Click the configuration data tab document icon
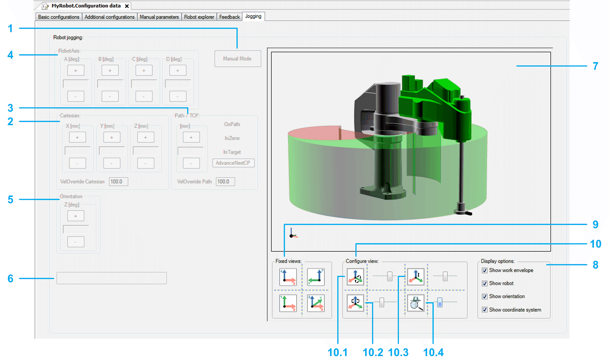Screen dimensions: 609x364 (45, 6)
